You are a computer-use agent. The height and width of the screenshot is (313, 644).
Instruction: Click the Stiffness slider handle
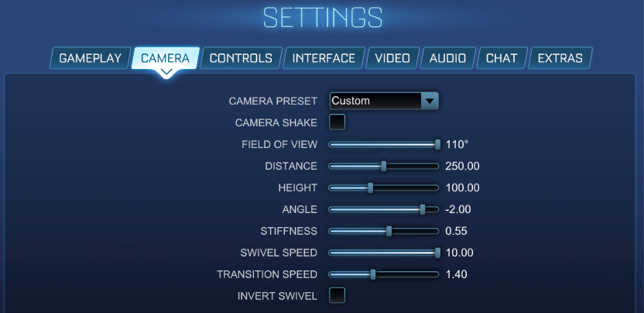(x=389, y=231)
